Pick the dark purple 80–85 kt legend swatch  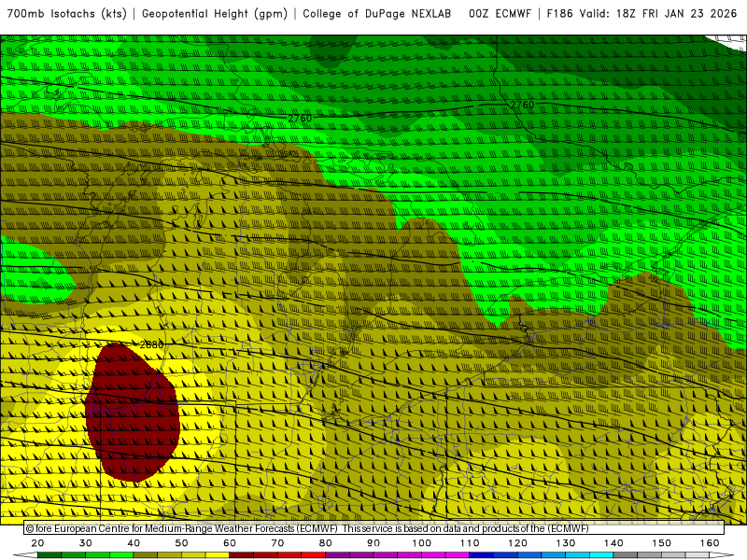pos(337,555)
